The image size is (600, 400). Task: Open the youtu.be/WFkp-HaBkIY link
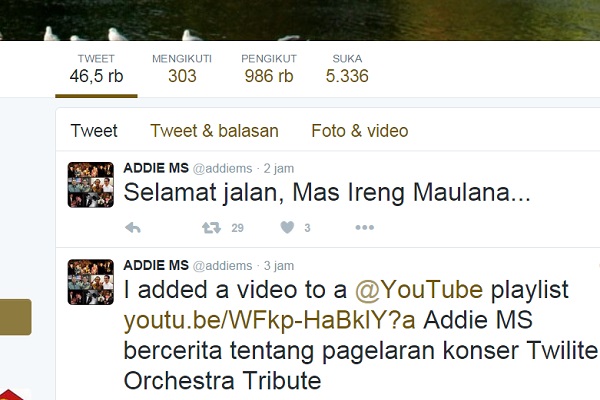point(269,320)
